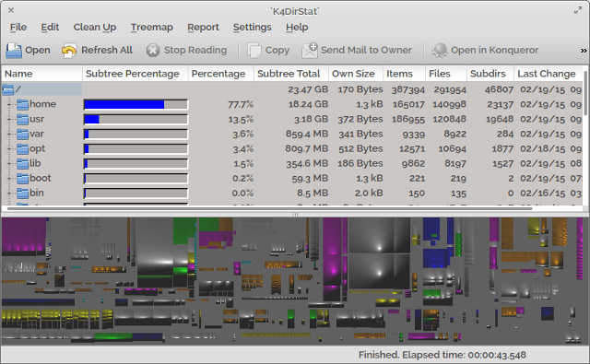Sort by the Own Size column header
The height and width of the screenshot is (364, 590).
click(x=356, y=74)
